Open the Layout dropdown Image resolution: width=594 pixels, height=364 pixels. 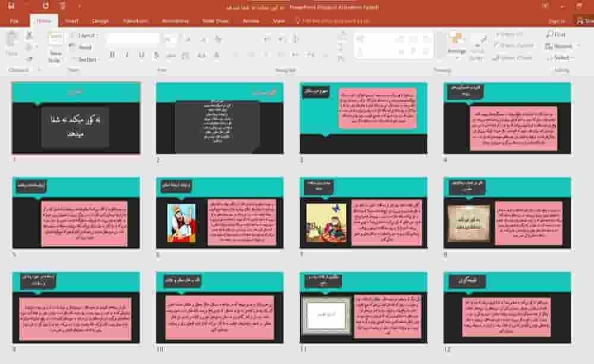tap(84, 35)
